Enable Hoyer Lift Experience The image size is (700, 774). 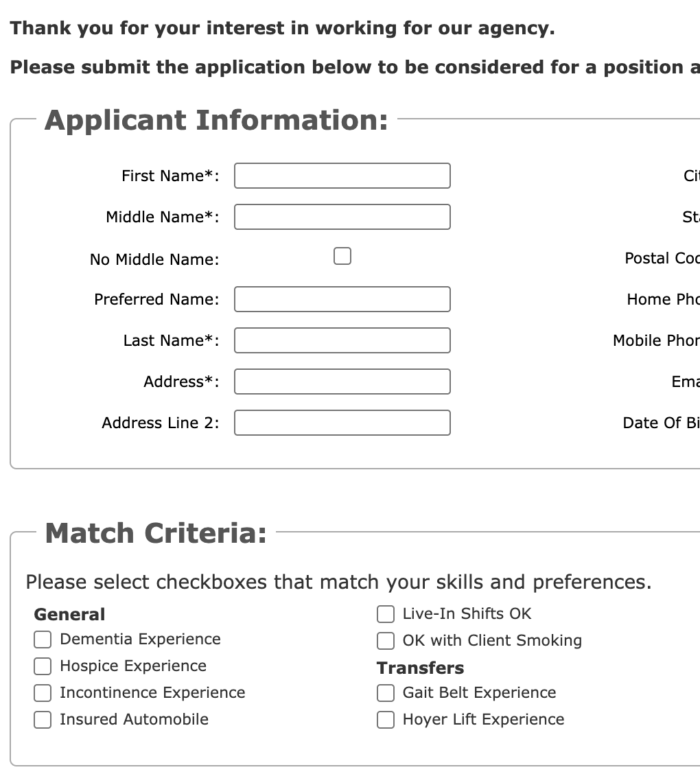[385, 720]
